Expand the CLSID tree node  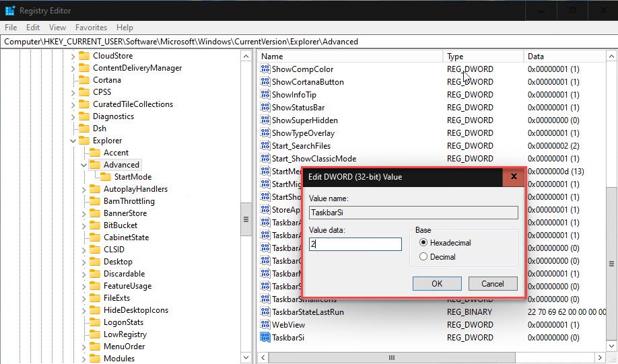(x=83, y=250)
